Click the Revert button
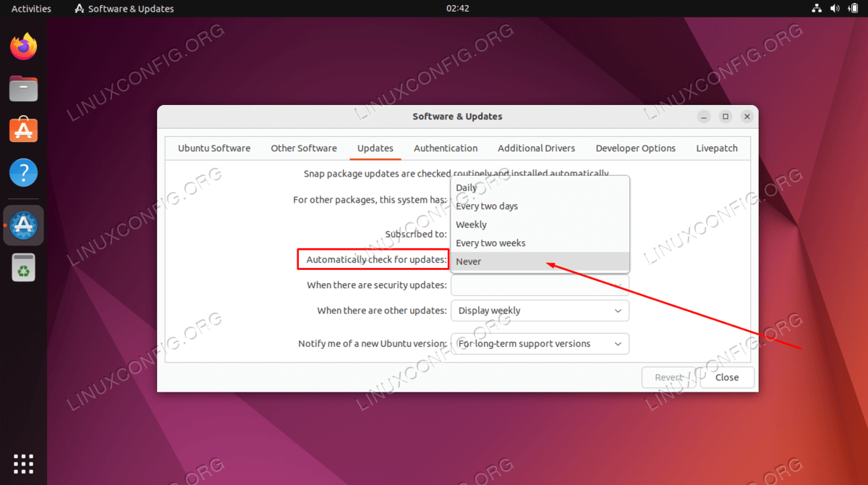This screenshot has height=485, width=868. (668, 377)
